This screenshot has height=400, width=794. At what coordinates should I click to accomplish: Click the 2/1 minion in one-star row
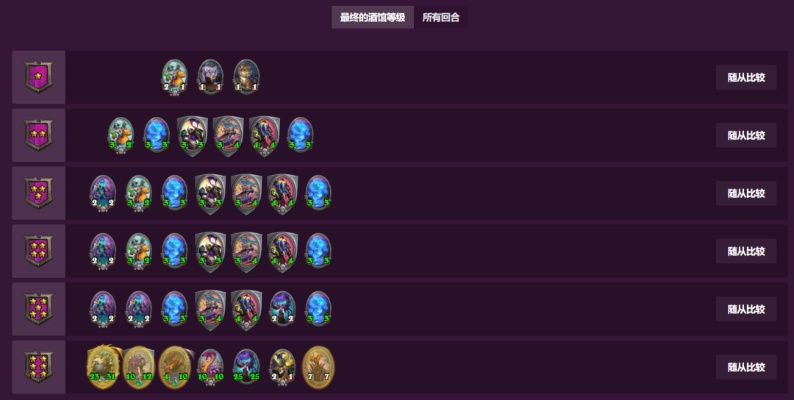point(175,77)
